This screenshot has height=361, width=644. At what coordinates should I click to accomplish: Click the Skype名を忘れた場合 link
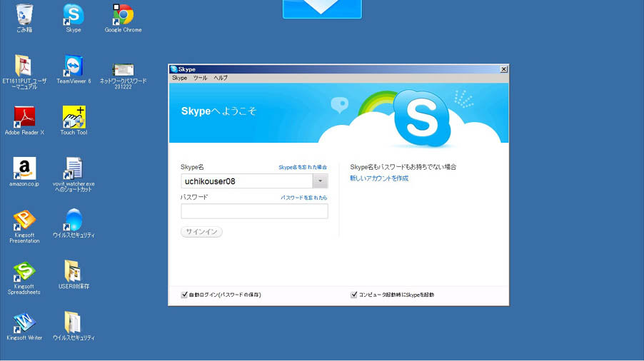tap(303, 168)
